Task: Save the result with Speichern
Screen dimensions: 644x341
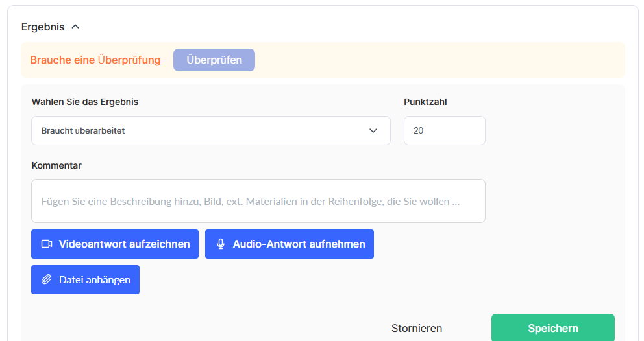Action: tap(552, 328)
